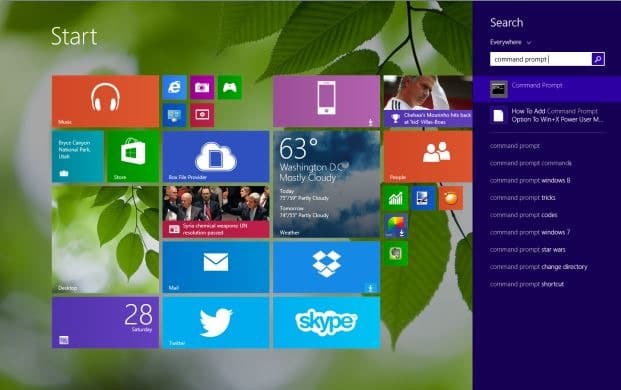This screenshot has width=621, height=390.
Task: Select suggestion 'command prompt shortcut'
Action: point(527,284)
